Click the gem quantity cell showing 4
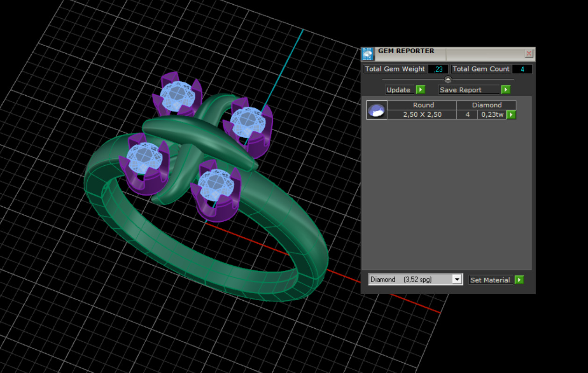 [467, 114]
